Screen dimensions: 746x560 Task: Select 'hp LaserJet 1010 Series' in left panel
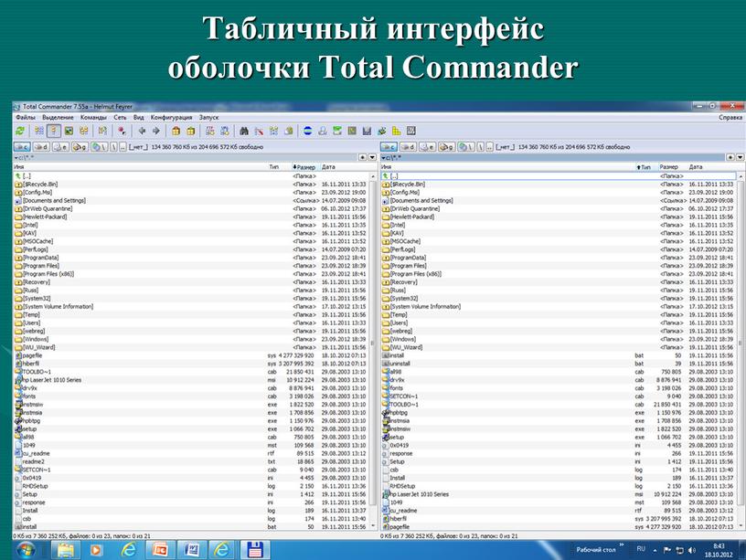(191, 380)
